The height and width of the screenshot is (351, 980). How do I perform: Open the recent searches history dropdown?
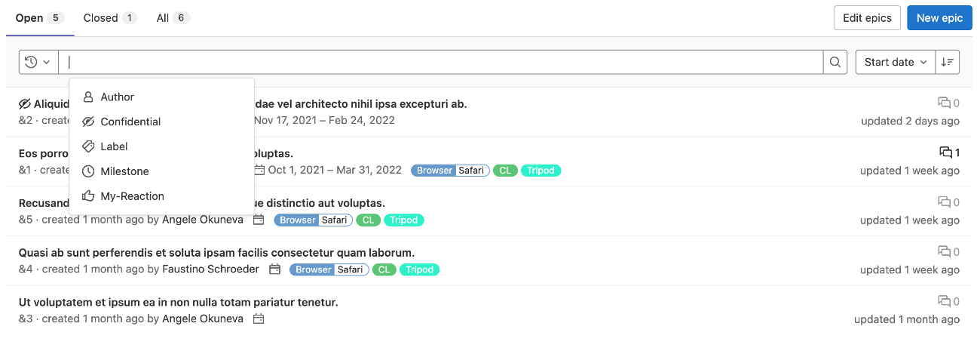pos(38,63)
